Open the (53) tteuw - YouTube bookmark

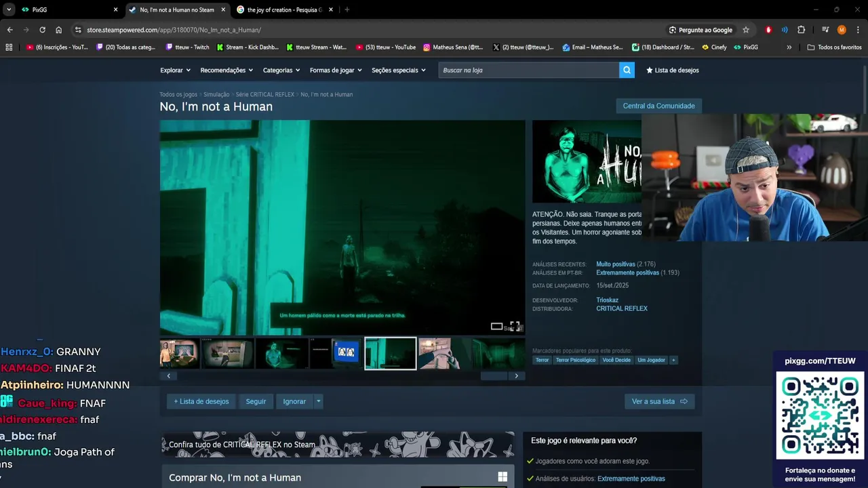386,47
